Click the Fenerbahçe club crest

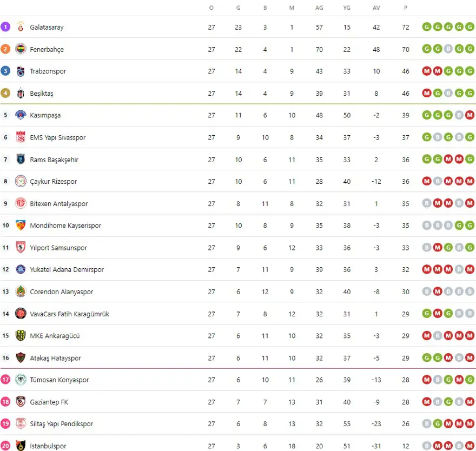21,49
